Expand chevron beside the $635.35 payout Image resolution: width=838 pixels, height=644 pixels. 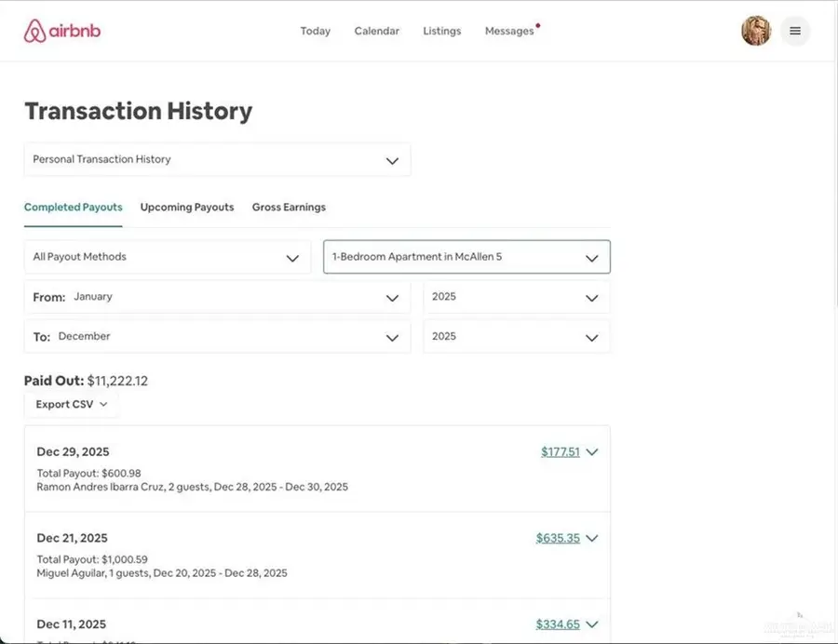(591, 538)
